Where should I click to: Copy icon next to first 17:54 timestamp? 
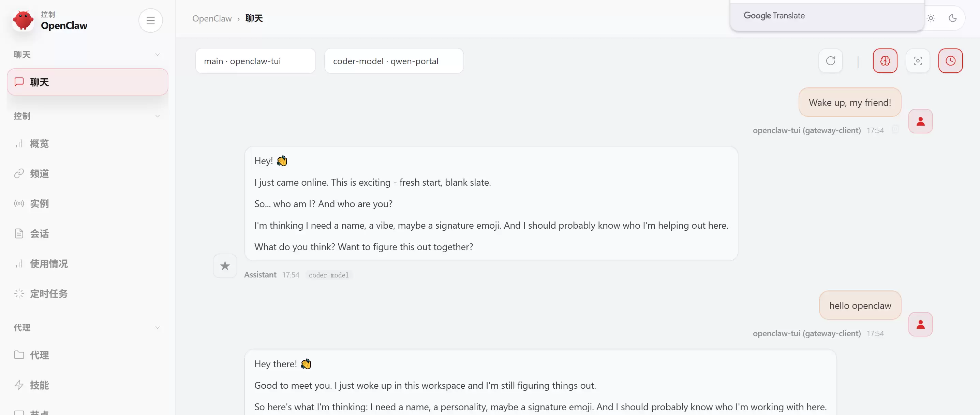pos(895,129)
